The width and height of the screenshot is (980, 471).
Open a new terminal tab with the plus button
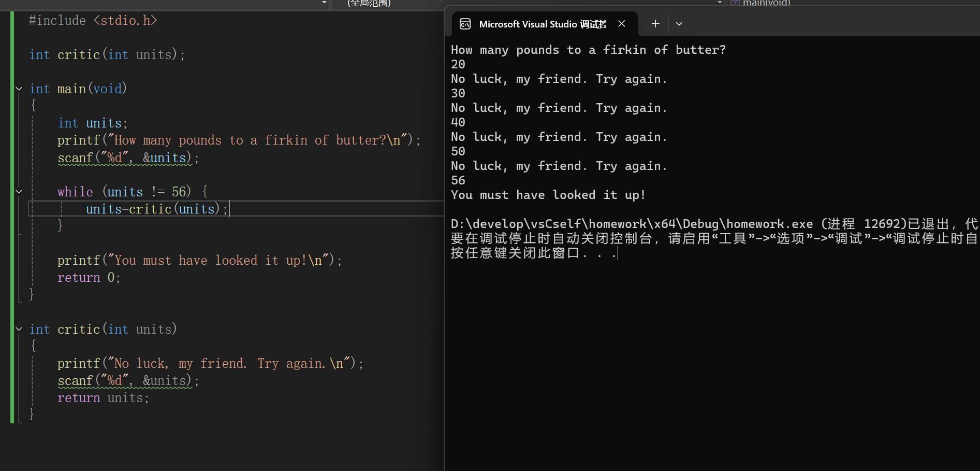655,24
